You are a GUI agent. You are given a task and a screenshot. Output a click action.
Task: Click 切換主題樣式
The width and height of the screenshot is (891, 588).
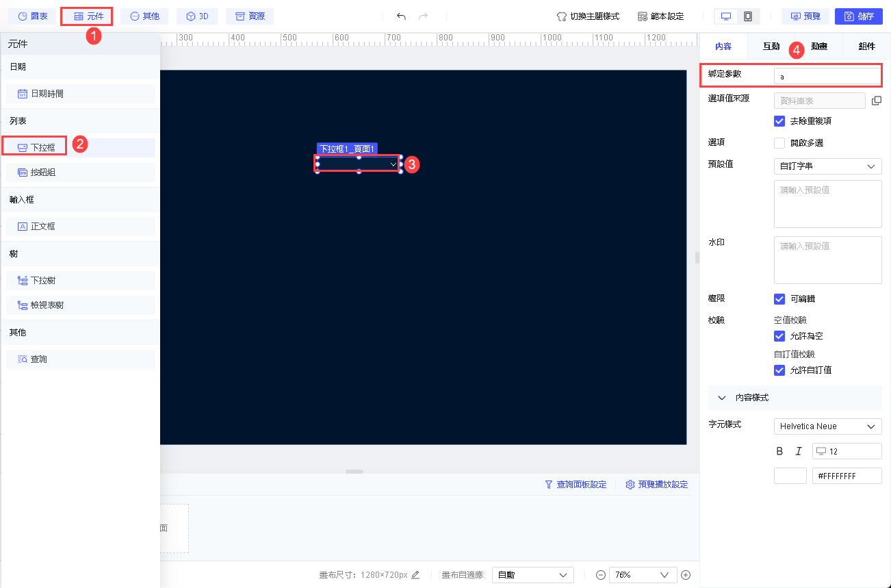click(x=588, y=16)
